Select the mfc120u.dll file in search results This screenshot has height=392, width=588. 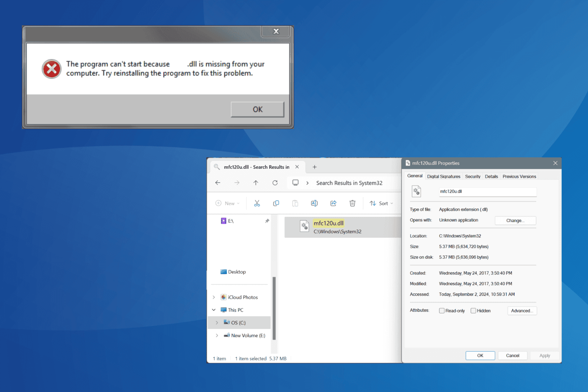pos(343,227)
